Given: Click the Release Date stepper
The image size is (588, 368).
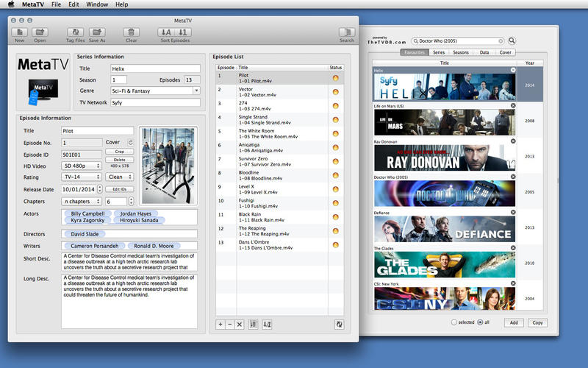Looking at the screenshot, I should click(100, 189).
